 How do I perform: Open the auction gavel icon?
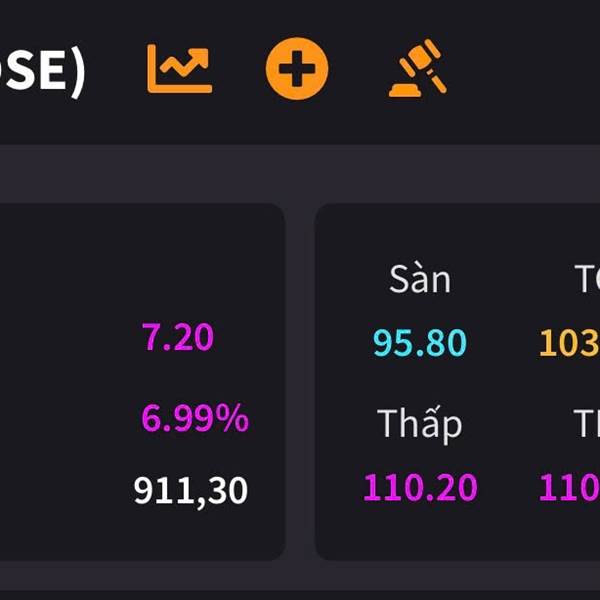(417, 68)
